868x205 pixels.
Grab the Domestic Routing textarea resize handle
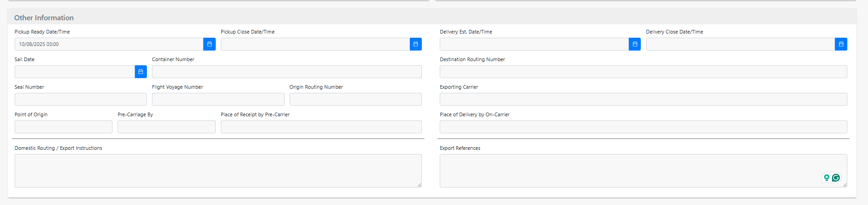(x=419, y=185)
